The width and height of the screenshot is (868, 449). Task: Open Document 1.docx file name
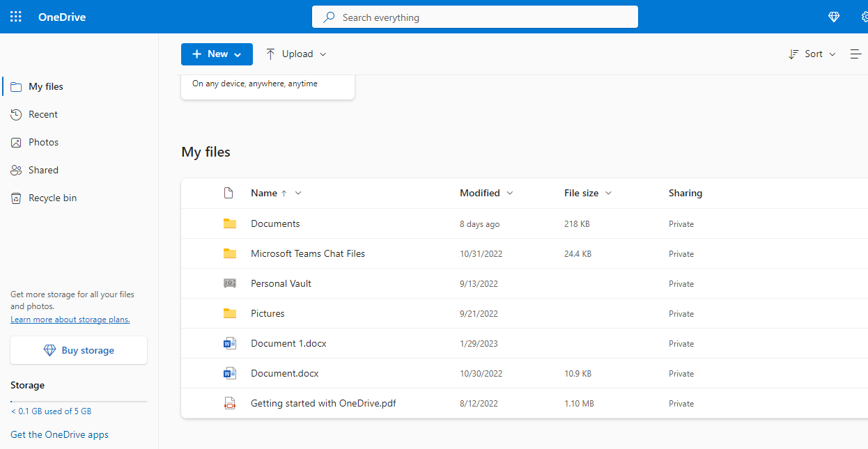[288, 343]
